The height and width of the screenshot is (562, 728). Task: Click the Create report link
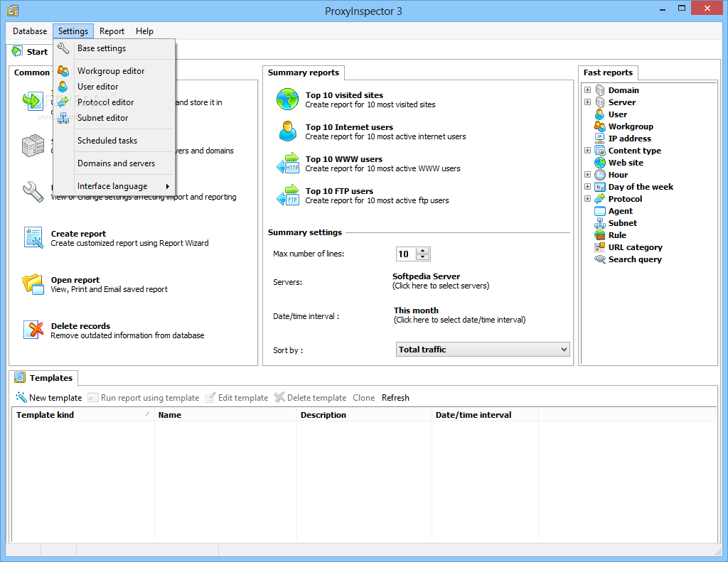[x=78, y=234]
